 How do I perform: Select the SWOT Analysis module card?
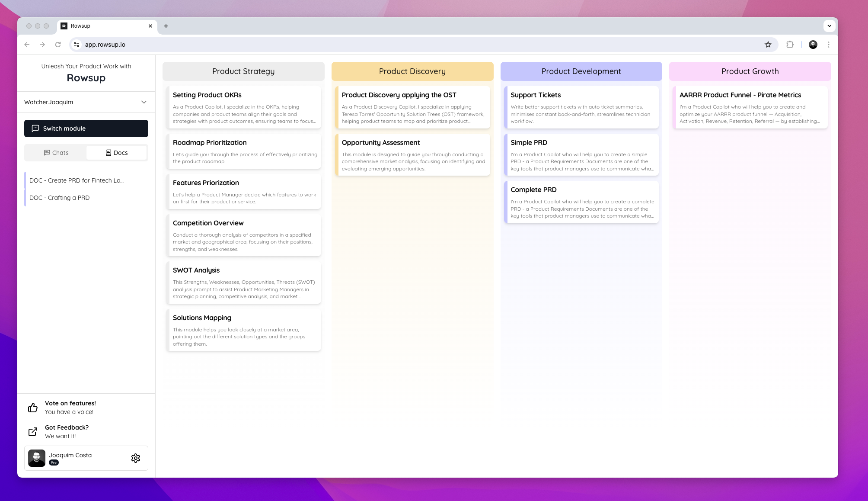243,283
